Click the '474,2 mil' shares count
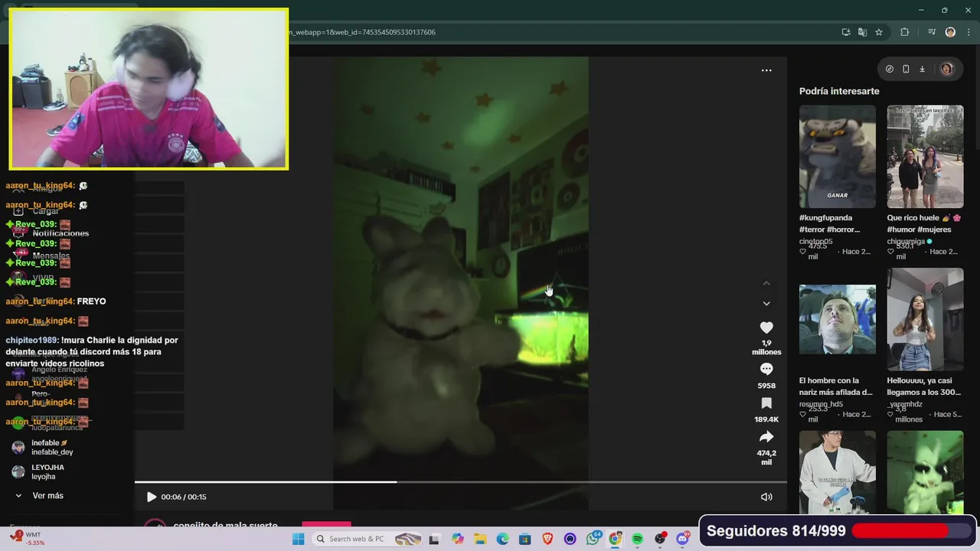 [x=766, y=458]
